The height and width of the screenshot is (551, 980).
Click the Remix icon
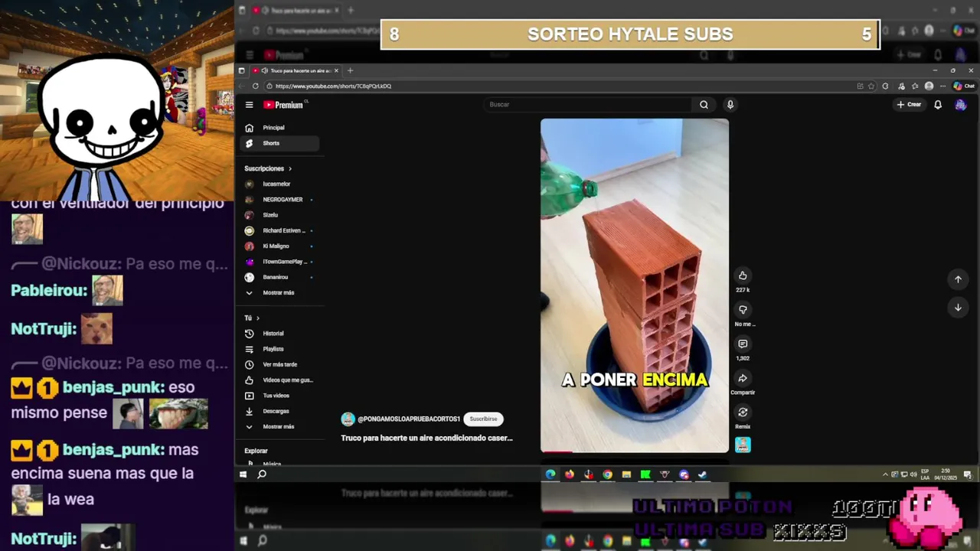click(x=743, y=412)
